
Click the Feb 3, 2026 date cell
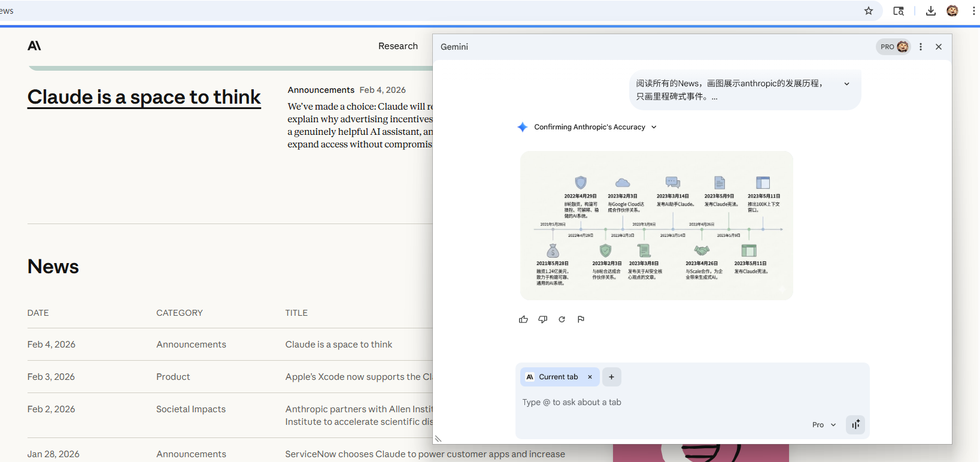[51, 377]
